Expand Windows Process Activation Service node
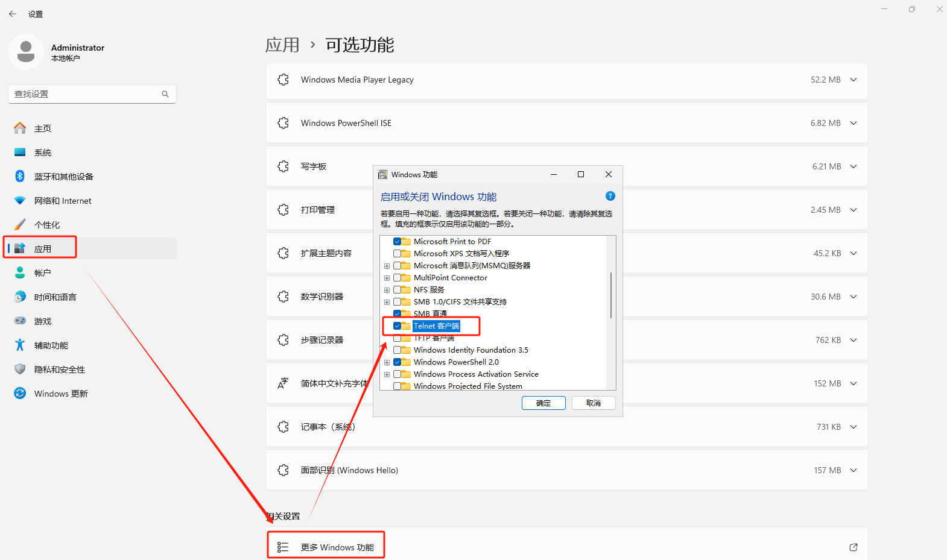This screenshot has height=560, width=947. point(387,374)
